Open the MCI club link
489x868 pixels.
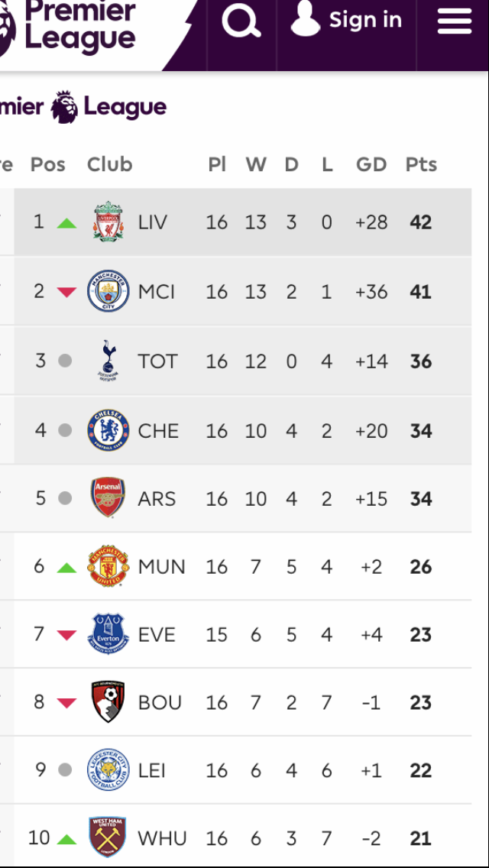coord(157,291)
